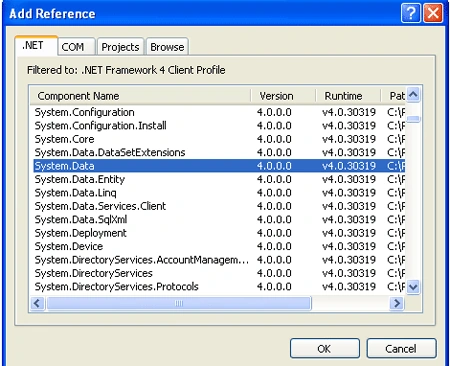Select System.DirectoryServices.AccountManagem... row
The image size is (450, 366).
(x=219, y=260)
